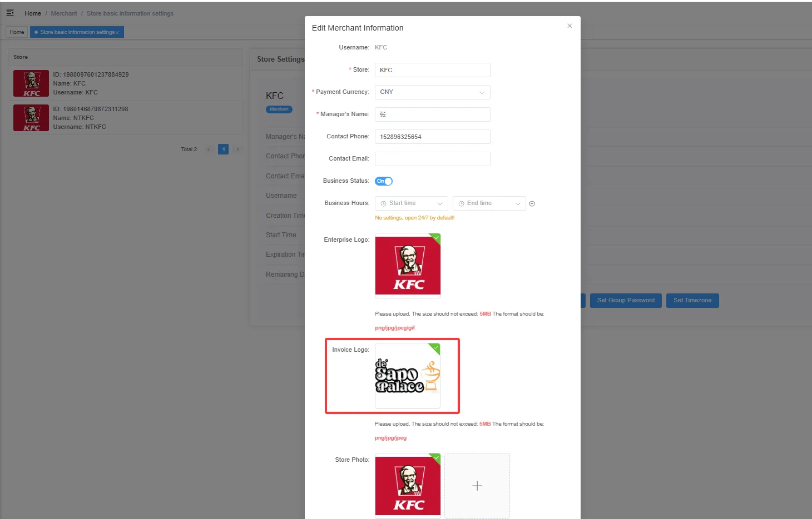Screen dimensions: 812x519
Task: Open the Home tab
Action: point(17,32)
